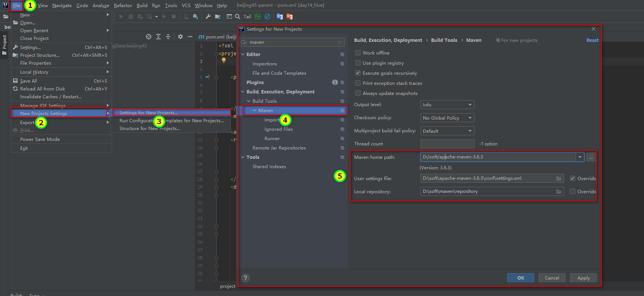Click the Reset link
Screen dimensions: 644x296
click(592, 40)
